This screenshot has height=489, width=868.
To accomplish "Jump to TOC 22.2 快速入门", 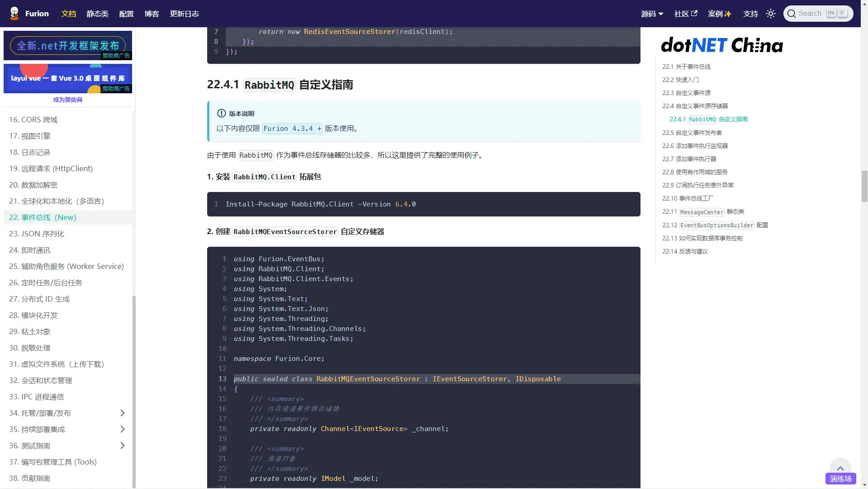I will [x=680, y=80].
